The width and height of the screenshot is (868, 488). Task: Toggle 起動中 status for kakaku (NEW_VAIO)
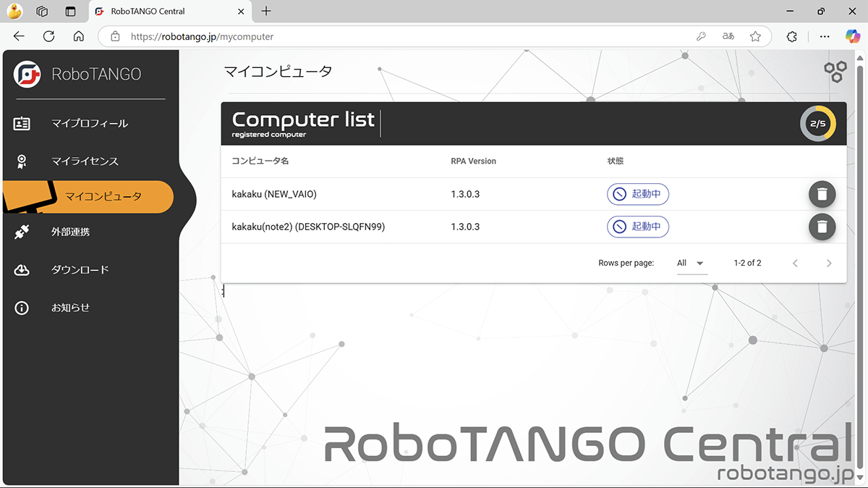click(x=638, y=194)
